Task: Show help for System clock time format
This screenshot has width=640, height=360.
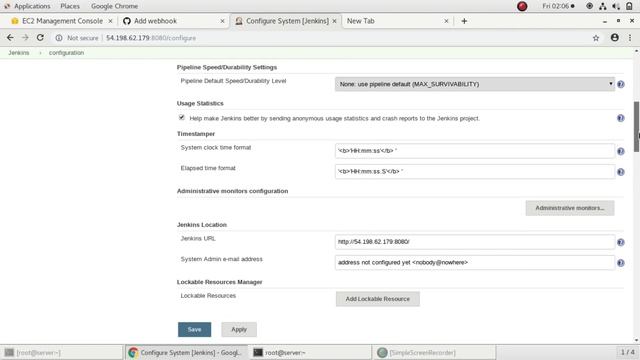Action: (x=620, y=151)
